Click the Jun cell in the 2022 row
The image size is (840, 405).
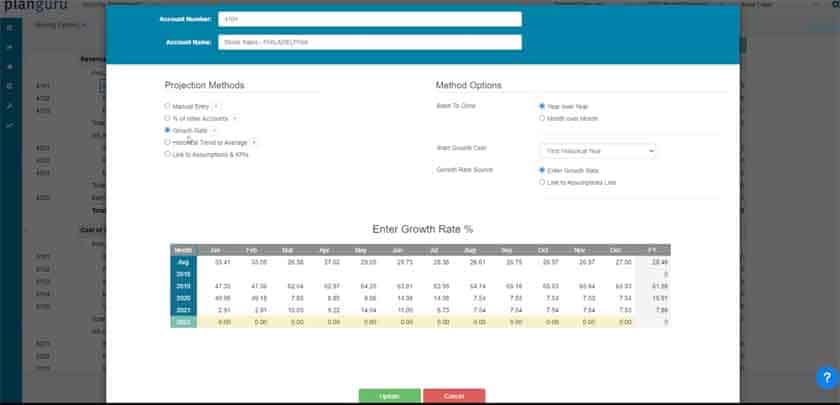tap(399, 322)
